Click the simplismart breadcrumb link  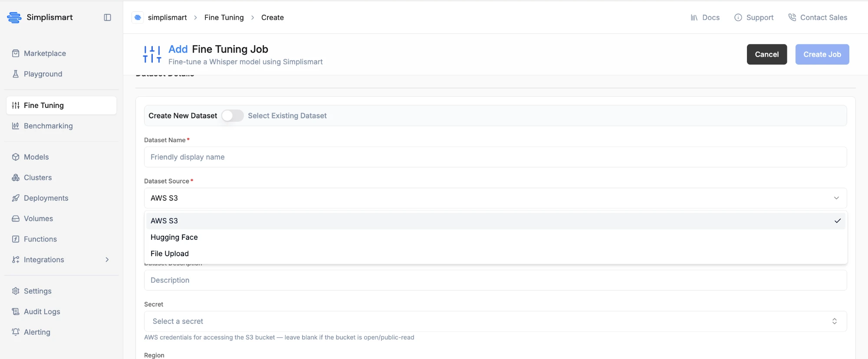[167, 17]
